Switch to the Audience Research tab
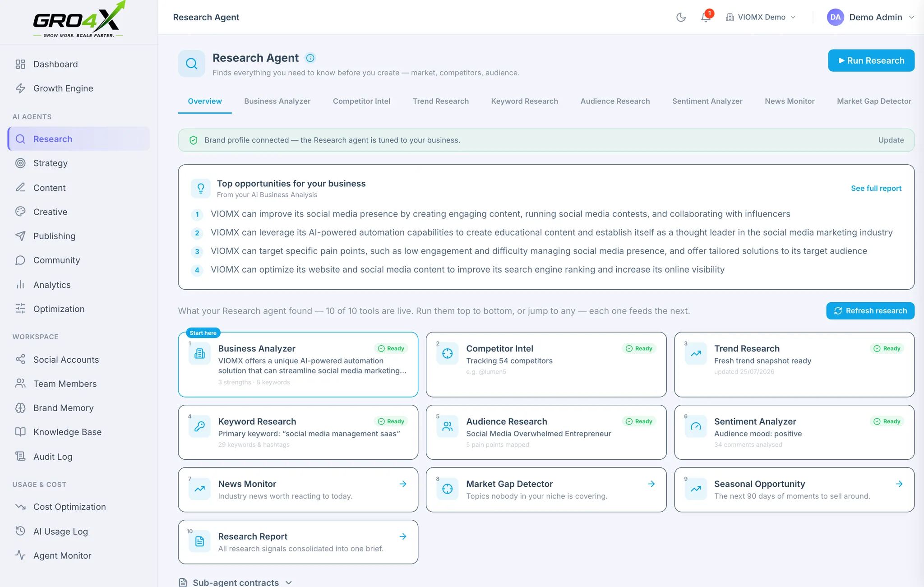This screenshot has height=587, width=924. click(615, 101)
